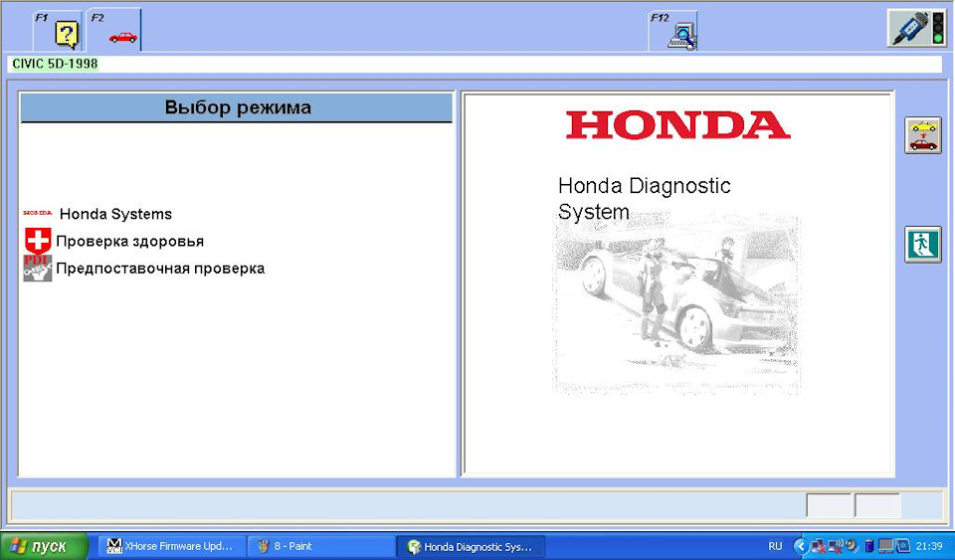Click the wireless network disconnected tray icon

(x=835, y=546)
